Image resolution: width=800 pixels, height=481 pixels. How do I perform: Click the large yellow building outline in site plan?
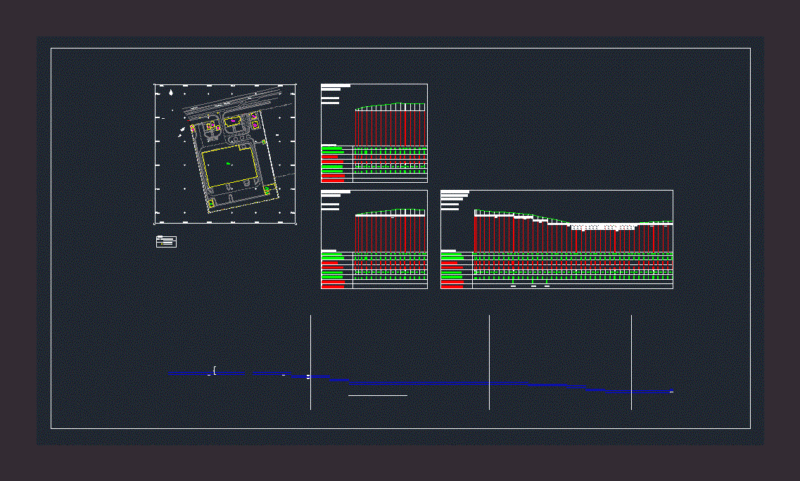click(230, 167)
